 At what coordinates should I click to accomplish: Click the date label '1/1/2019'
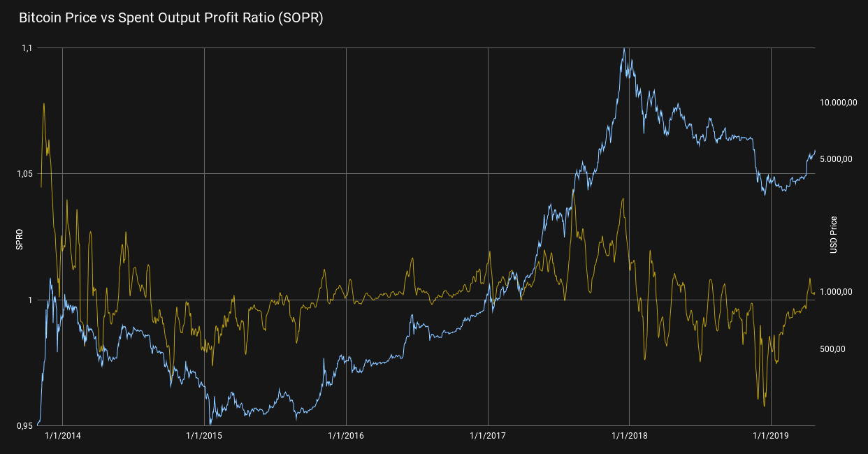pyautogui.click(x=771, y=437)
